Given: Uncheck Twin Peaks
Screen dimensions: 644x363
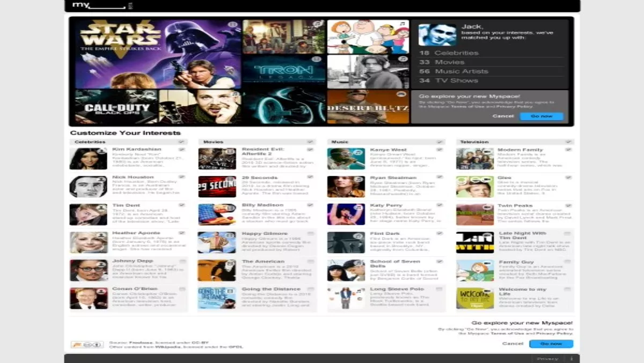Looking at the screenshot, I should click(x=569, y=205).
